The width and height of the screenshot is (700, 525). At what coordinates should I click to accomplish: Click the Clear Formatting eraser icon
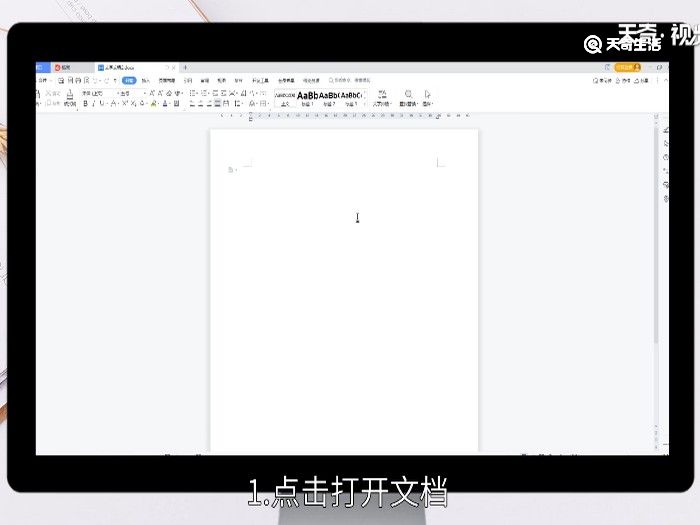click(x=169, y=93)
